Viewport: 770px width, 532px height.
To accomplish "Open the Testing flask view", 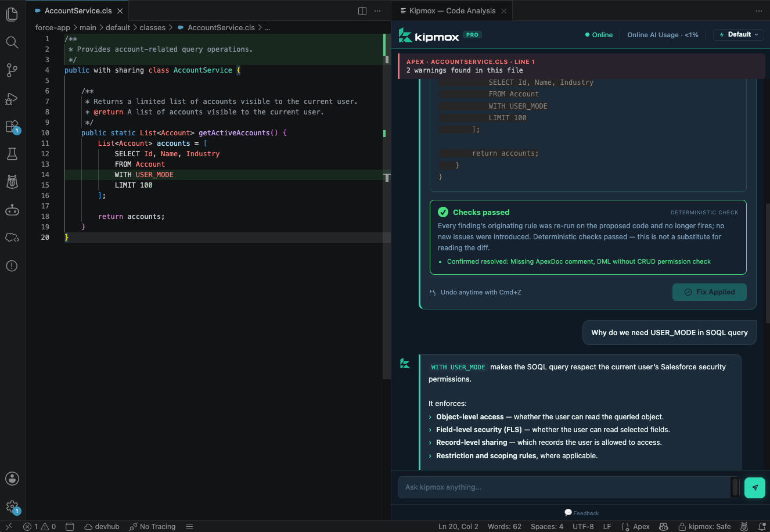I will pyautogui.click(x=12, y=154).
